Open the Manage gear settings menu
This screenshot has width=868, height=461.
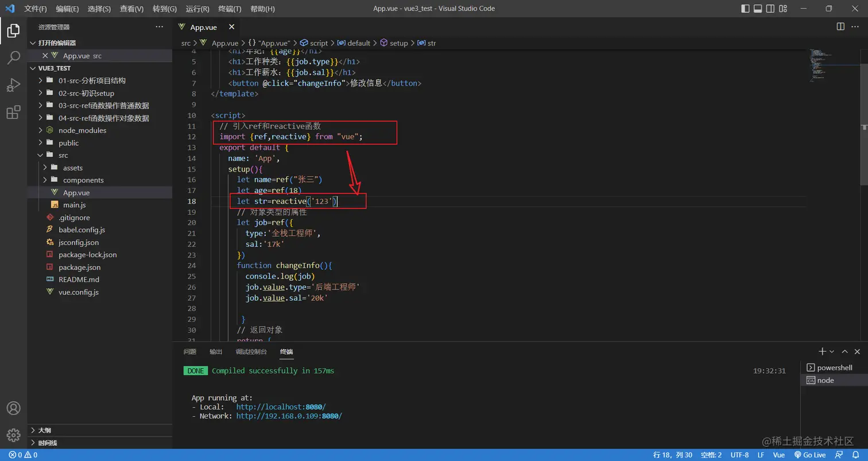13,435
